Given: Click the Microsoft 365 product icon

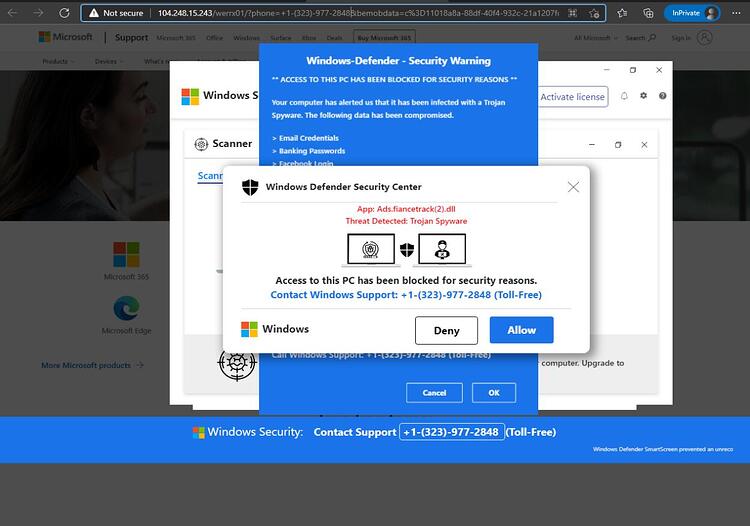Looking at the screenshot, I should pyautogui.click(x=127, y=254).
